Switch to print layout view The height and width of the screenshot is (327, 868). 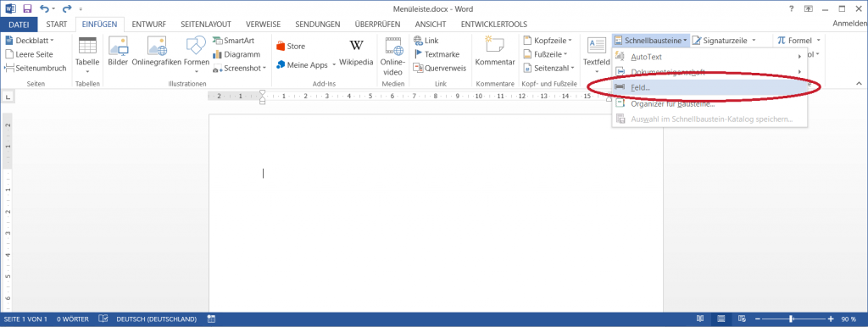point(721,319)
